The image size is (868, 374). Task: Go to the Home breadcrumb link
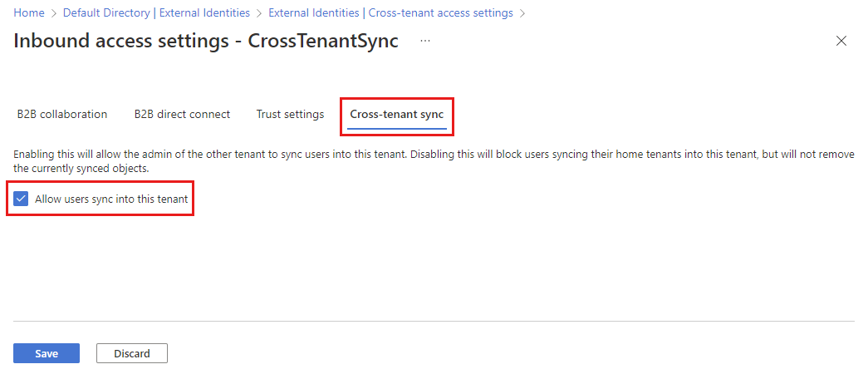(29, 13)
